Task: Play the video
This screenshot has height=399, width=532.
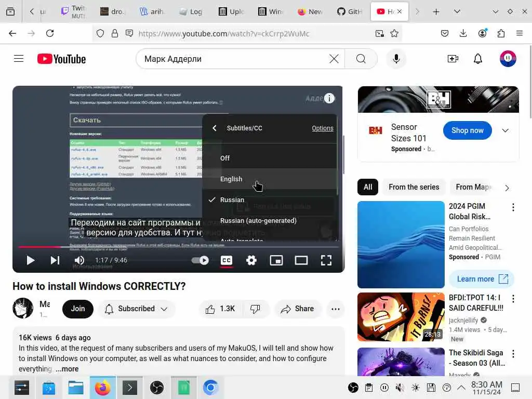Action: (x=31, y=260)
